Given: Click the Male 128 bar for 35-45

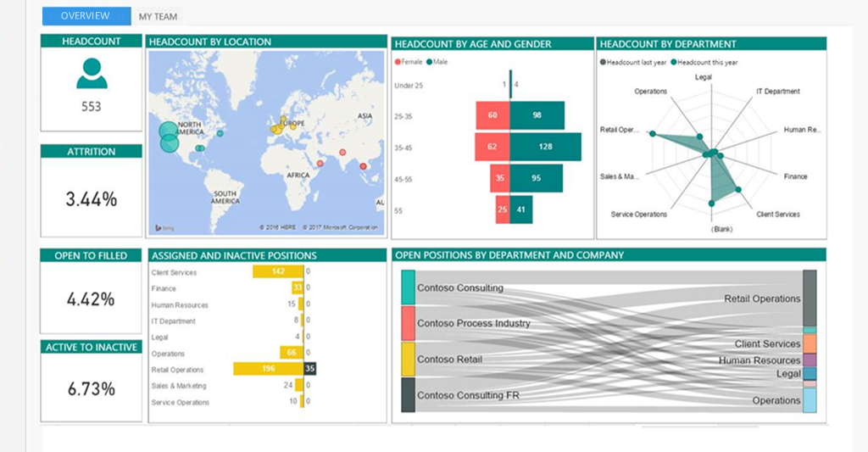Looking at the screenshot, I should (545, 147).
